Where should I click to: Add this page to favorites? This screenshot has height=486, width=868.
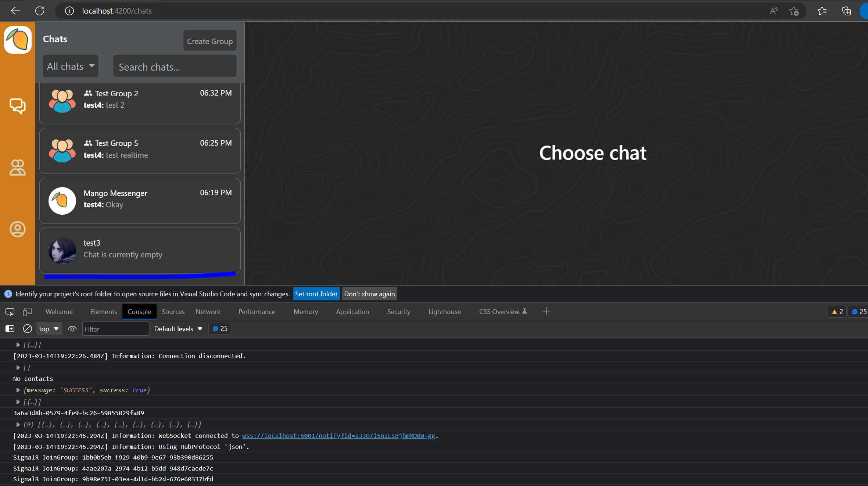point(794,11)
